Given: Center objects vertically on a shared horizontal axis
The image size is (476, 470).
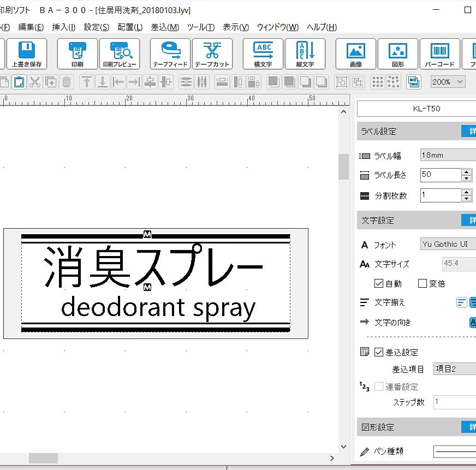Looking at the screenshot, I should coord(166,82).
